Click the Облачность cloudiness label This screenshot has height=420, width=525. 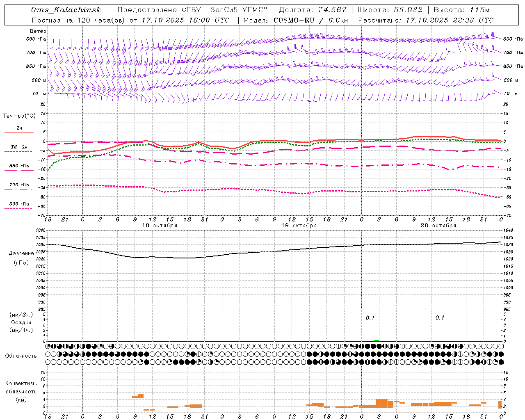click(x=21, y=356)
